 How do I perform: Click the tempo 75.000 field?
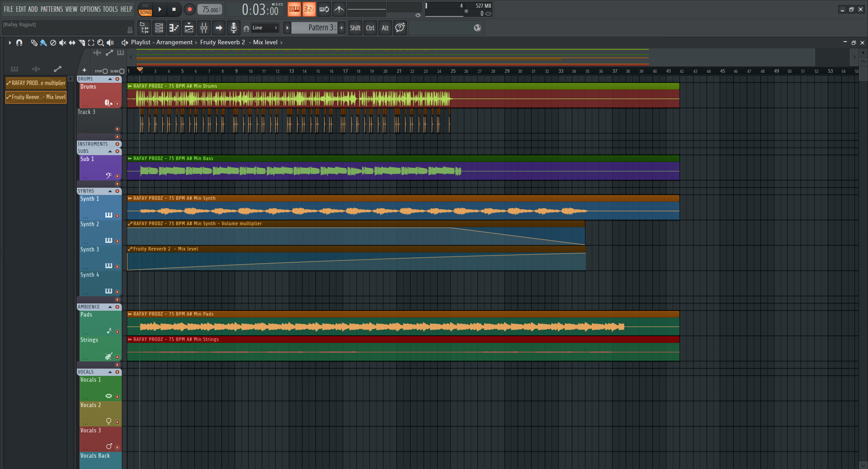point(210,9)
